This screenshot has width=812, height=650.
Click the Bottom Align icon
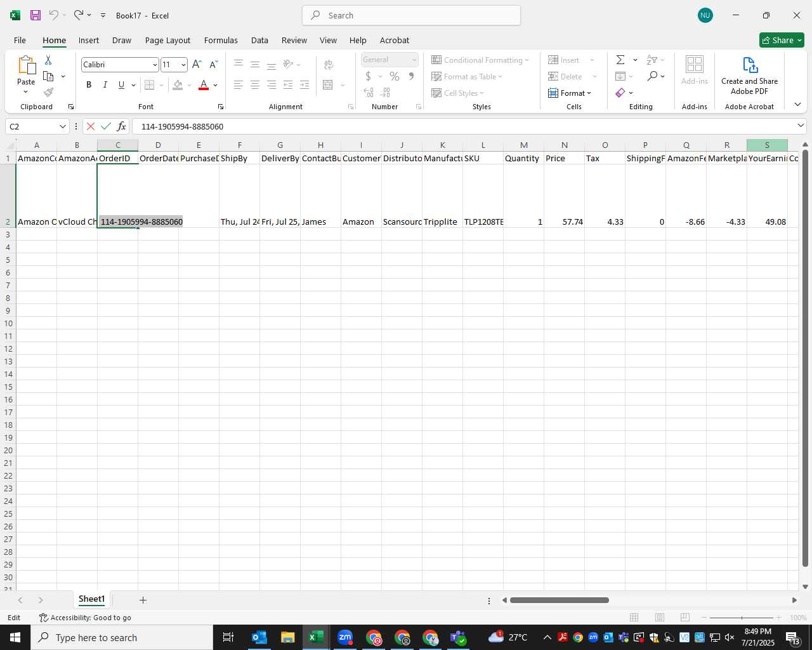tap(272, 64)
